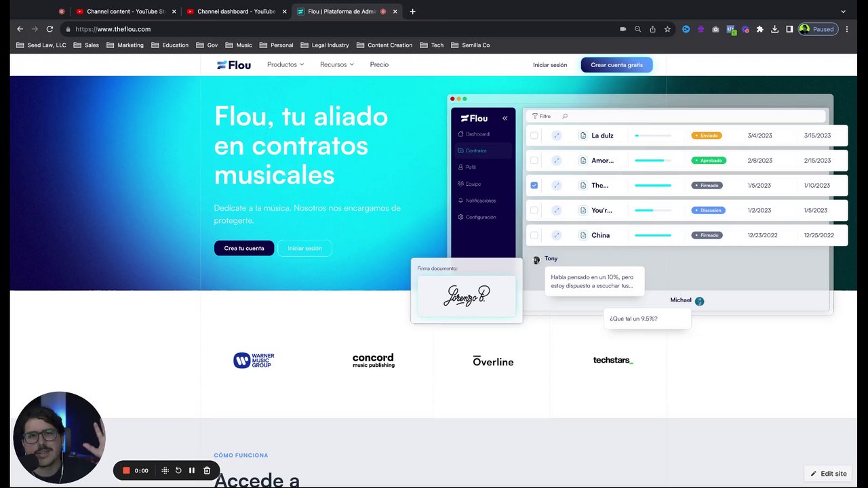Open the Precio page in the site nav

(x=379, y=64)
